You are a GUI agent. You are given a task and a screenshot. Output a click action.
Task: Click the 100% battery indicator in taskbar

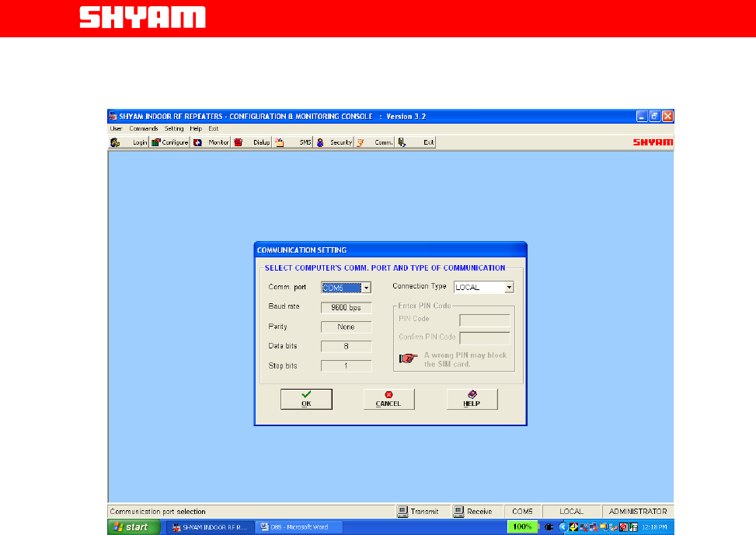click(x=522, y=526)
